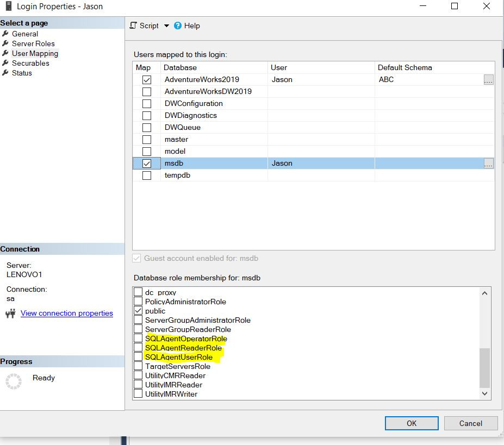Image resolution: width=504 pixels, height=445 pixels.
Task: Click wrench icon beside Status
Action: (x=5, y=73)
